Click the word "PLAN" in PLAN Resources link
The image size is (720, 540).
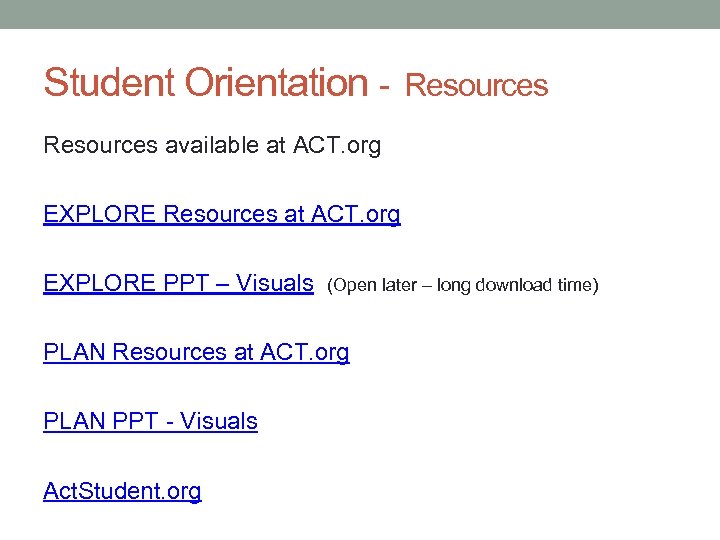(75, 352)
